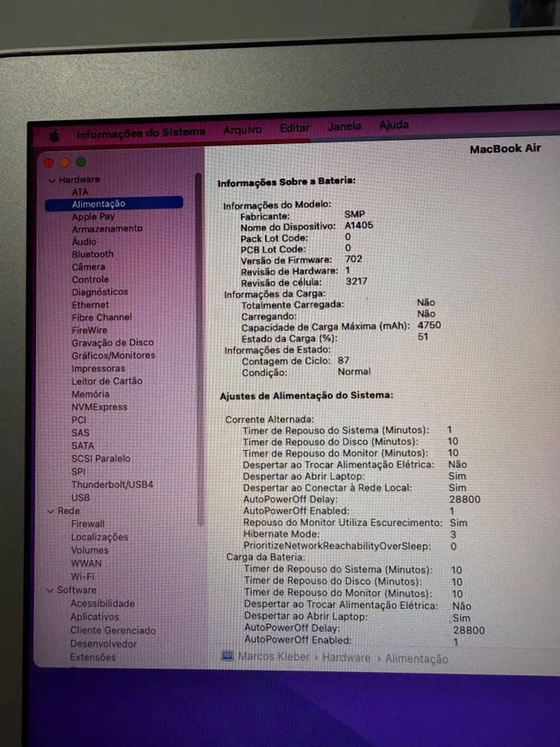Select Thunderbolt/USB4 in the sidebar
560x747 pixels.
(x=112, y=485)
